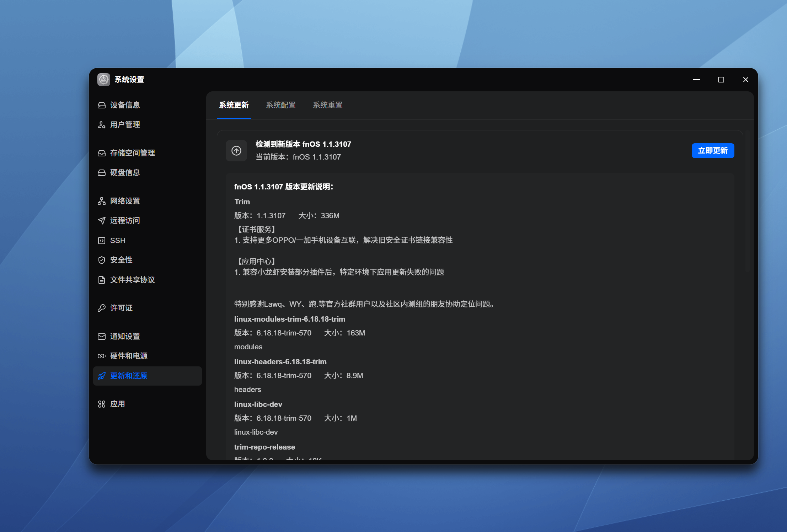Open 网络设置 network icon

102,201
